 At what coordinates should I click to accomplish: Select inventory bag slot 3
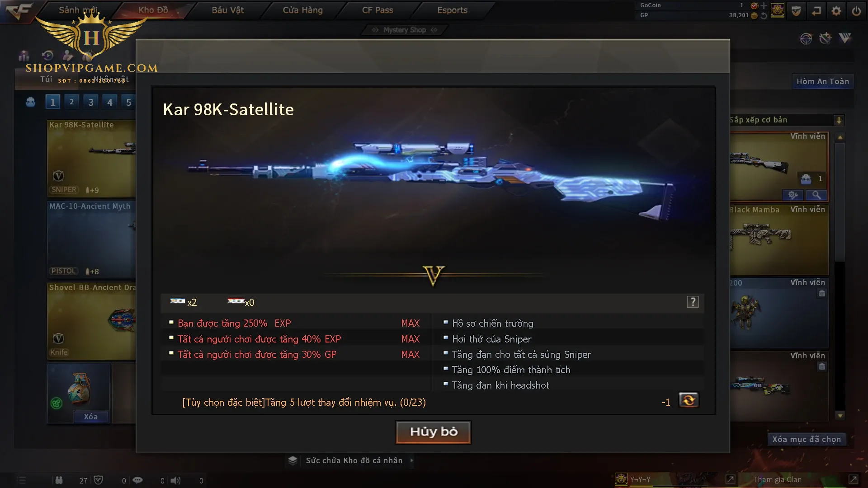click(x=91, y=102)
